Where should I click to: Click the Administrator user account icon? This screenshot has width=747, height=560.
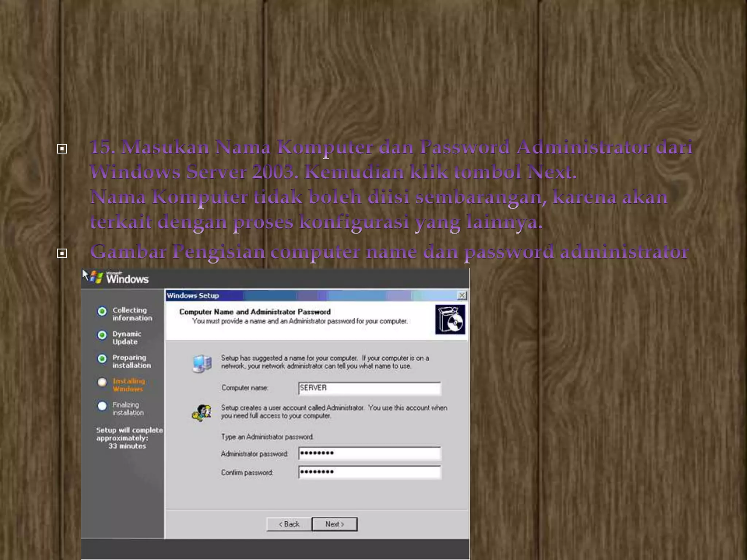coord(202,413)
